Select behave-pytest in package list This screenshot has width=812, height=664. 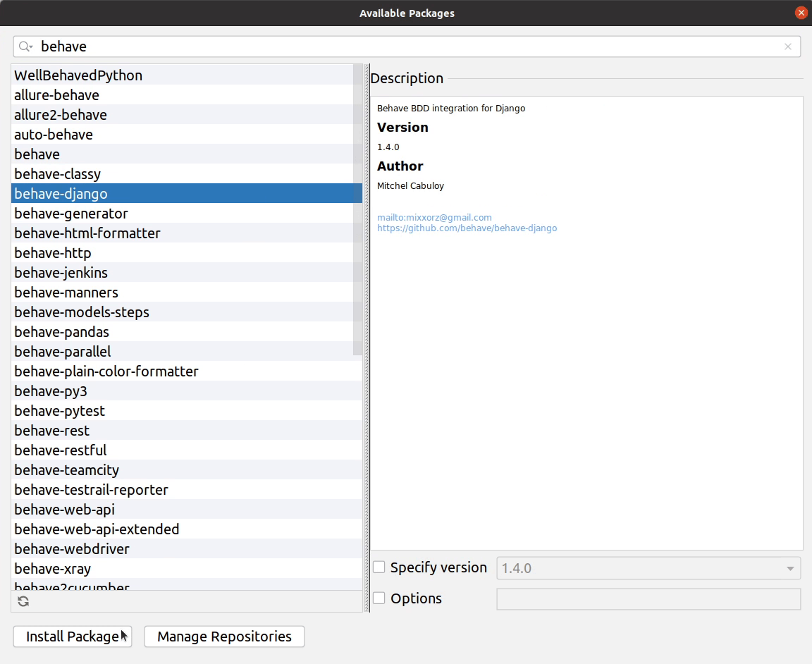click(59, 411)
